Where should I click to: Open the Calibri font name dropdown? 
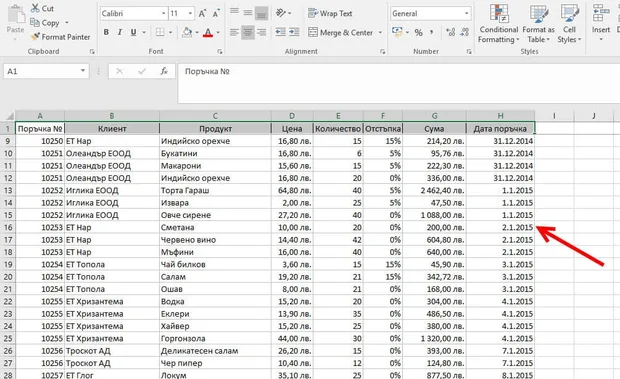163,13
